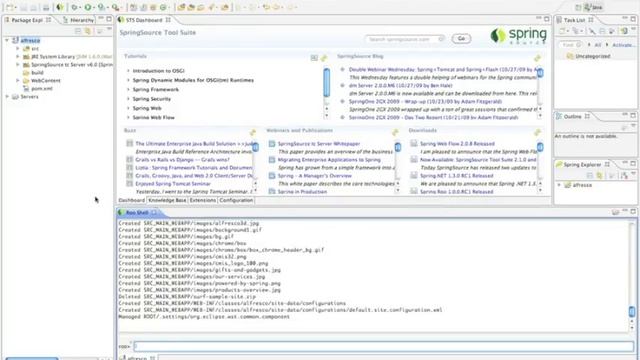Click the green Run toolbar button
Screen dimensions: 640x360
(x=87, y=7)
